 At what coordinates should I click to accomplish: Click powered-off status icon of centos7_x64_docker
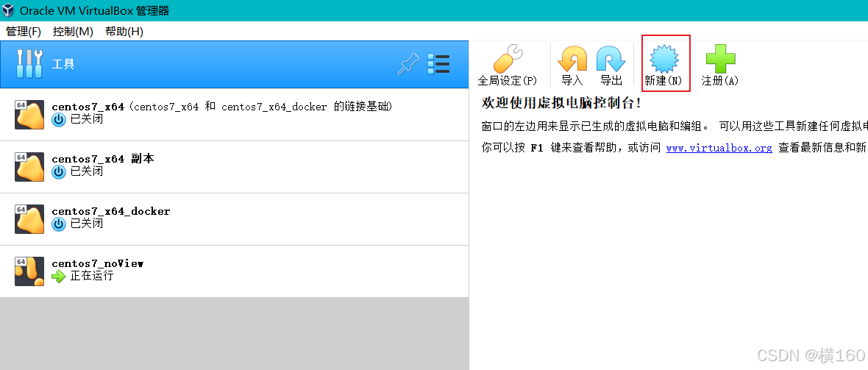click(59, 224)
